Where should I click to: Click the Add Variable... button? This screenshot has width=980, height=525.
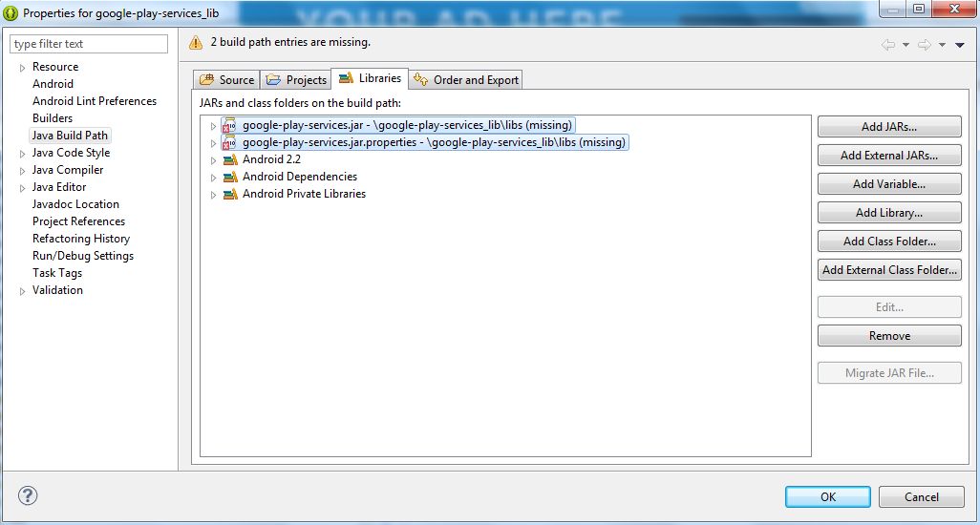pos(889,184)
